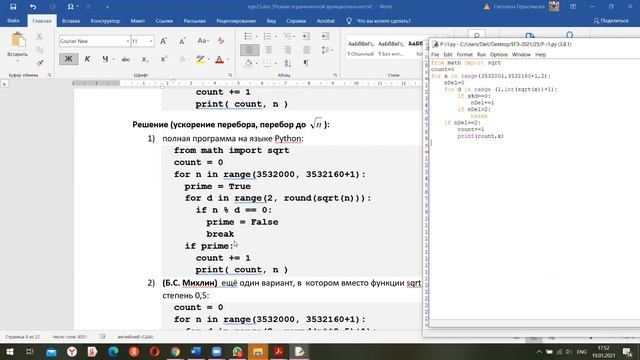Toggle strikethrough (abc) formatting
Screen dimensions: 640x360
click(x=125, y=59)
